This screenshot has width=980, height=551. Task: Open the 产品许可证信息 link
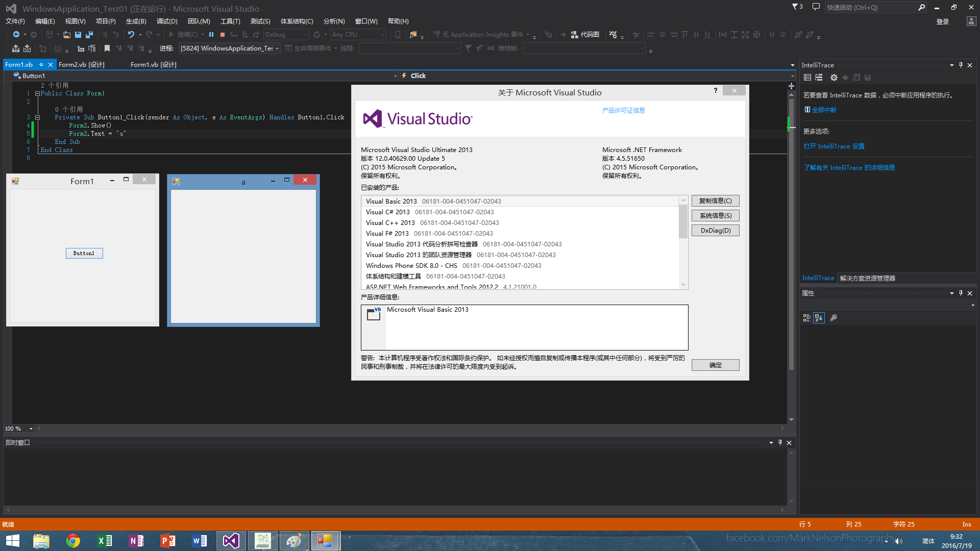click(623, 111)
